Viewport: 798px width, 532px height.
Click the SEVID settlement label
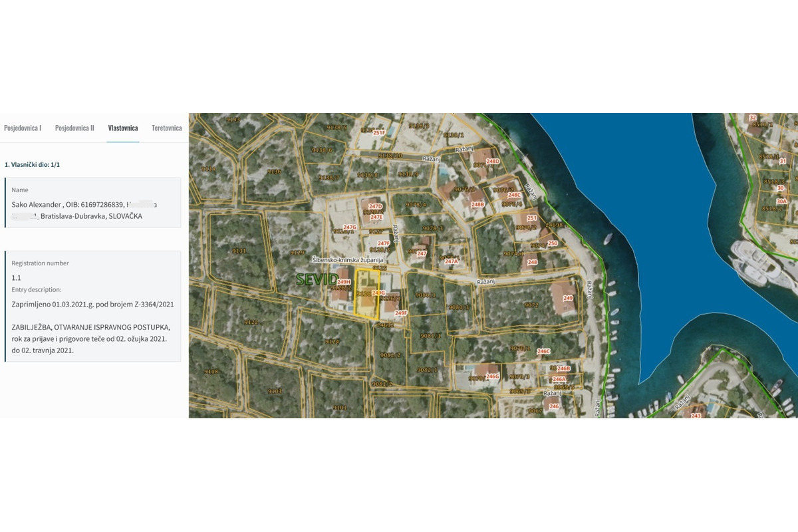[x=317, y=279]
